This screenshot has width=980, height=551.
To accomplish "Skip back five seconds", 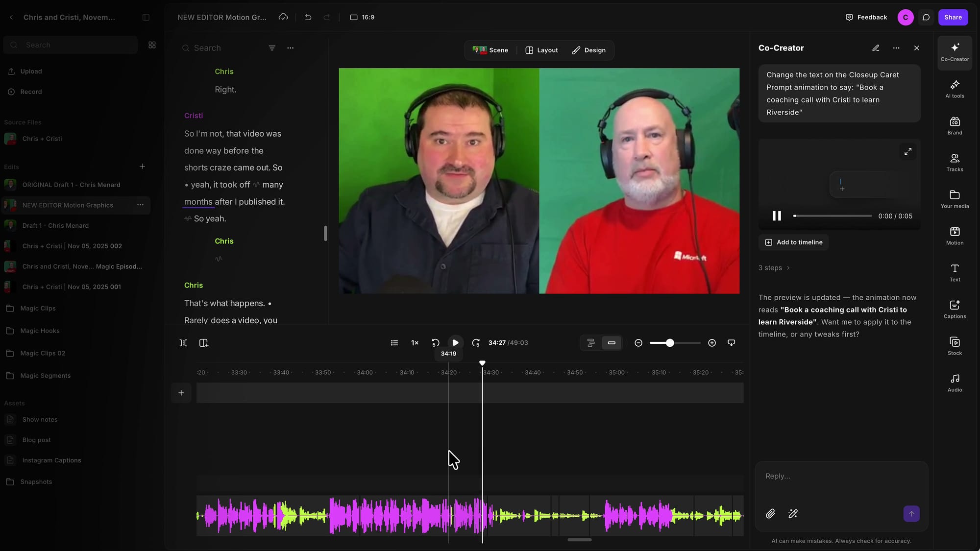I will (x=435, y=343).
